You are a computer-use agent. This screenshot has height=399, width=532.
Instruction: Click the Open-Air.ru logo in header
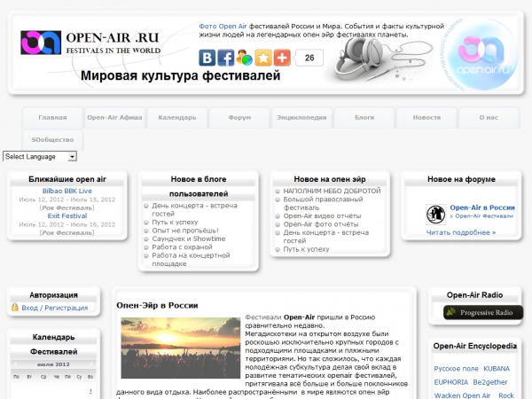(x=90, y=43)
